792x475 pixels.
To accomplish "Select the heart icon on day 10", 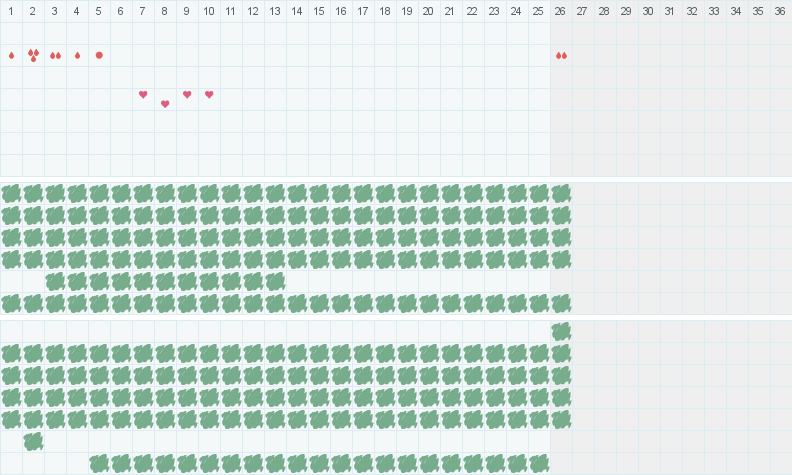I will click(209, 94).
